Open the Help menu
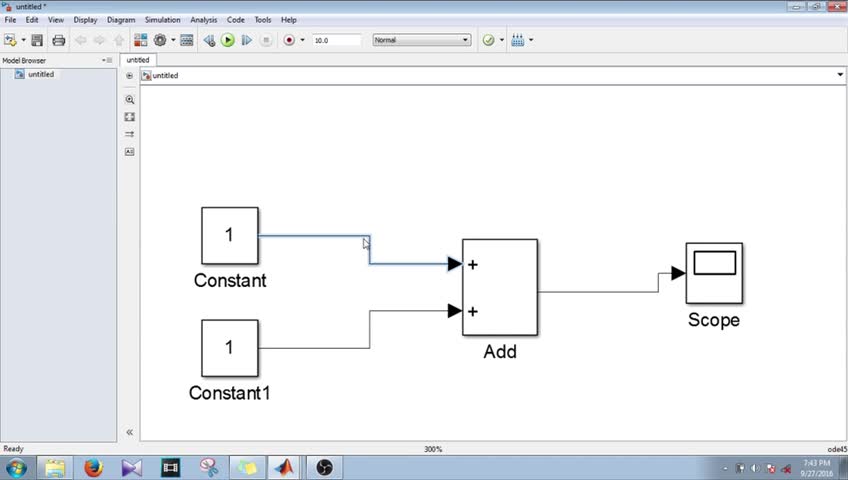 (289, 19)
